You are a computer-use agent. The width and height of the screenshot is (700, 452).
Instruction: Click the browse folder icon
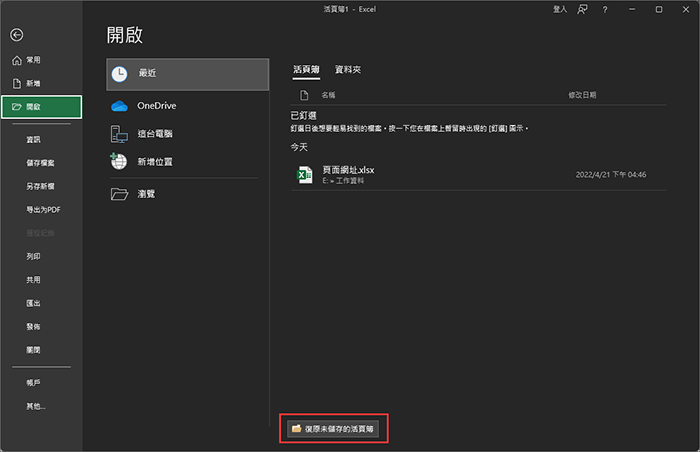tap(119, 194)
